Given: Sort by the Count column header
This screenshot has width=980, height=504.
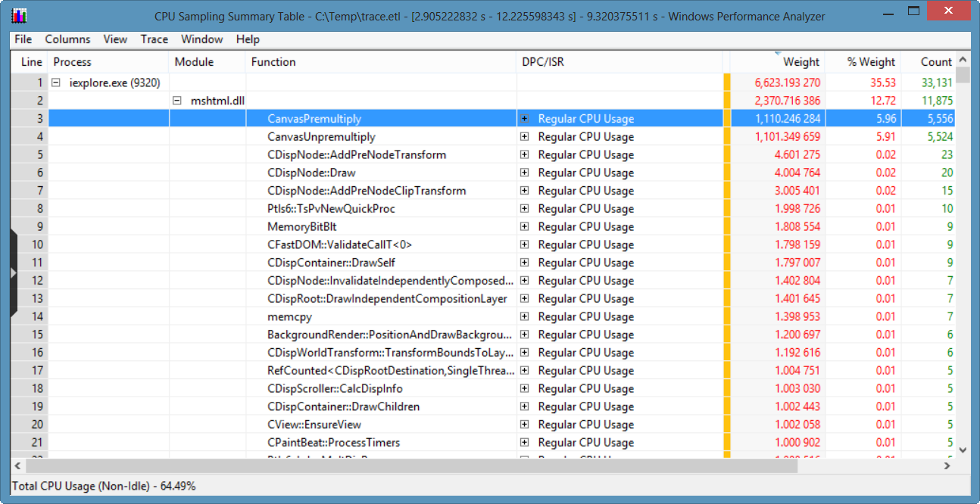Looking at the screenshot, I should (x=928, y=62).
